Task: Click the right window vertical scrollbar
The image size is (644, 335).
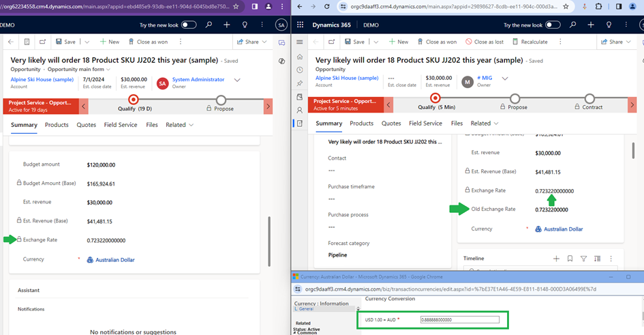Action: point(633,150)
